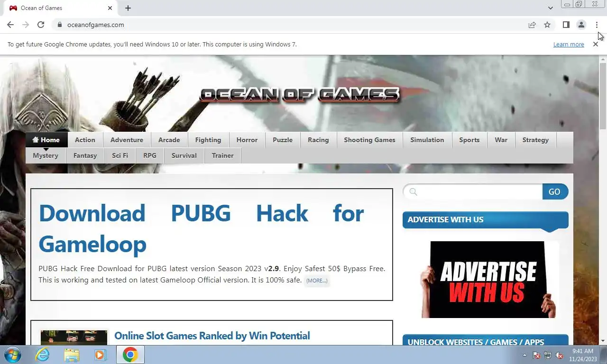The image size is (607, 364).
Task: Open Windows Explorer from taskbar
Action: [x=72, y=355]
